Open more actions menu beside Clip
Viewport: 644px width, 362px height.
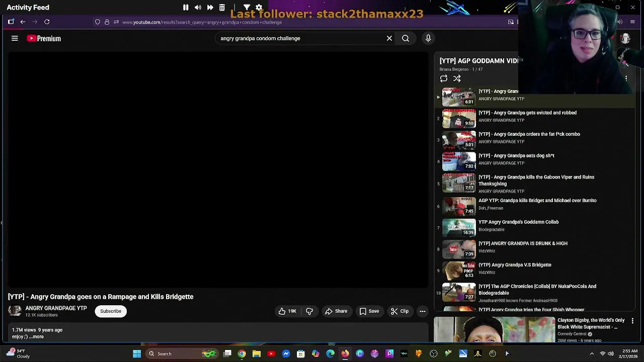(423, 311)
